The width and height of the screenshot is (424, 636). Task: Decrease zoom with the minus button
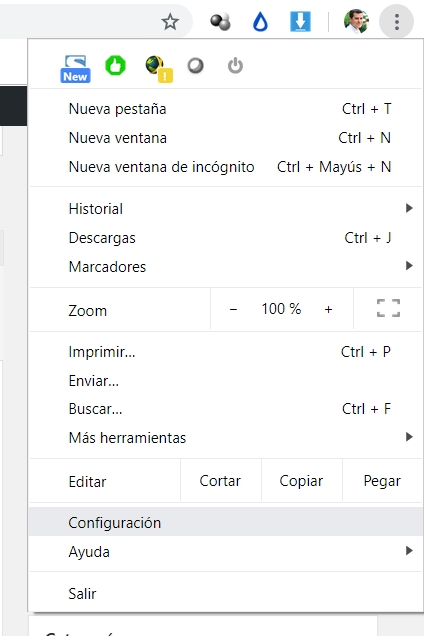pyautogui.click(x=233, y=309)
